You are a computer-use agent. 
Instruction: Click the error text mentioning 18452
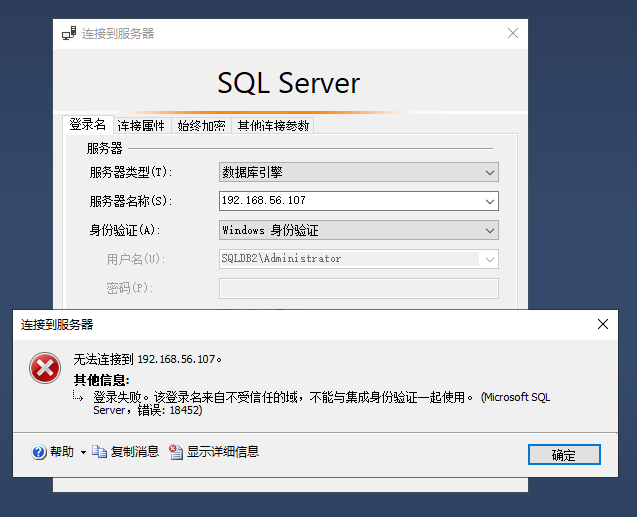[321, 403]
